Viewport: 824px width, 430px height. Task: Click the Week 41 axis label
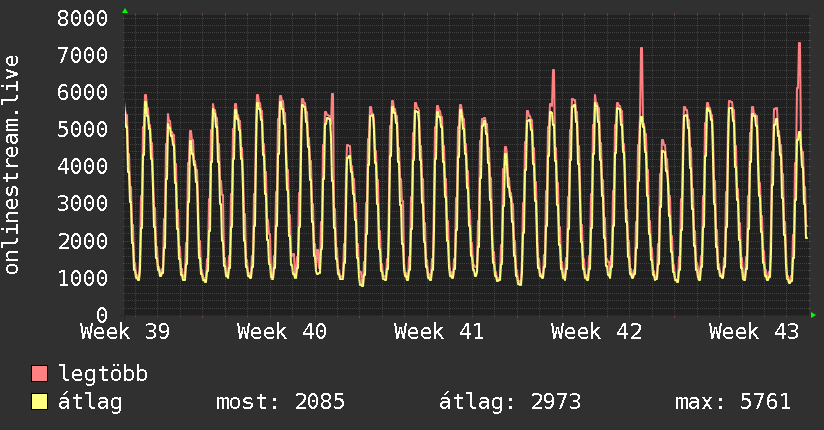click(439, 332)
